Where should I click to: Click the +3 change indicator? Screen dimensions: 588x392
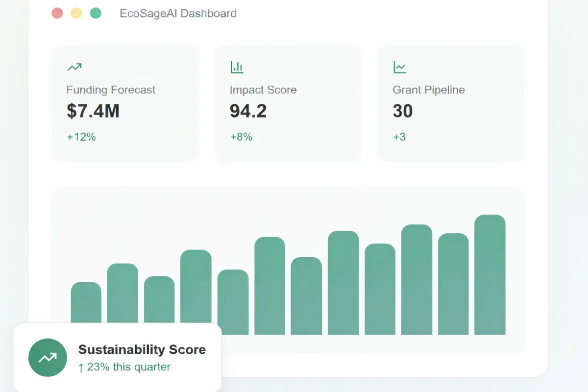(399, 137)
